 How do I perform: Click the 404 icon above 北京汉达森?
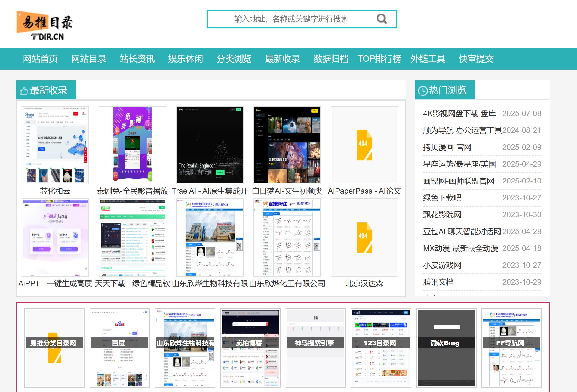coord(364,237)
